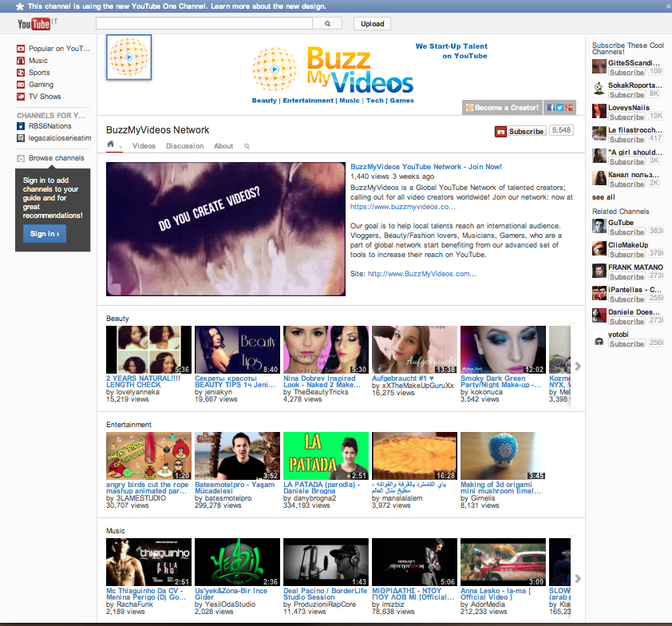672x626 pixels.
Task: Click the blue Sign in button
Action: [x=45, y=234]
